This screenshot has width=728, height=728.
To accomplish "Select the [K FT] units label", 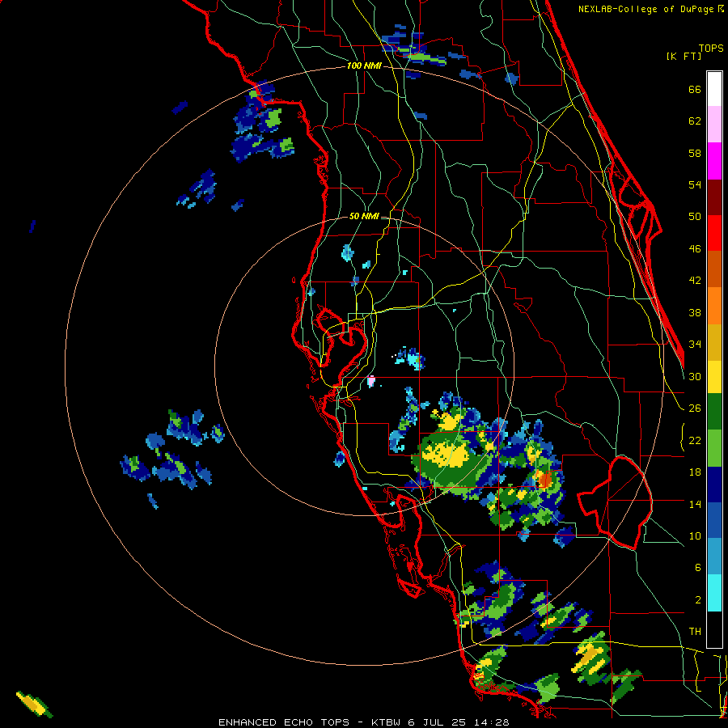I will pyautogui.click(x=684, y=56).
